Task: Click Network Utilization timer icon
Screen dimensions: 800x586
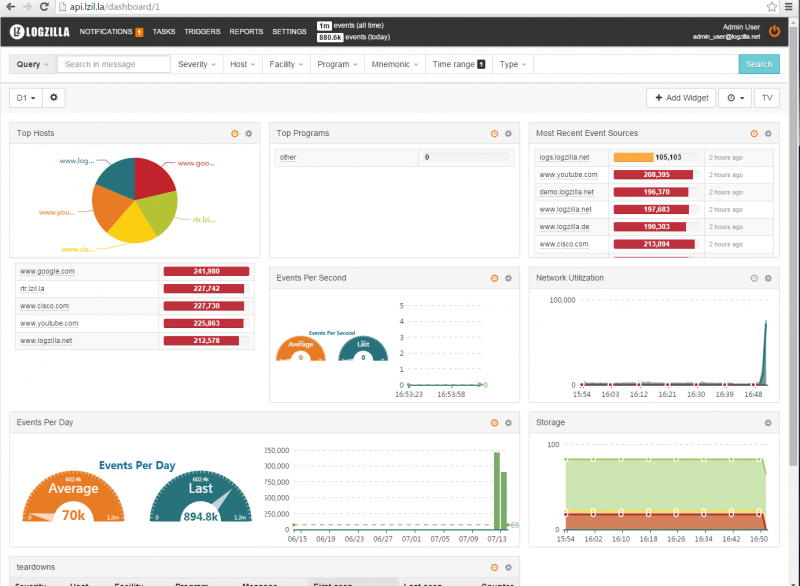Action: click(754, 278)
